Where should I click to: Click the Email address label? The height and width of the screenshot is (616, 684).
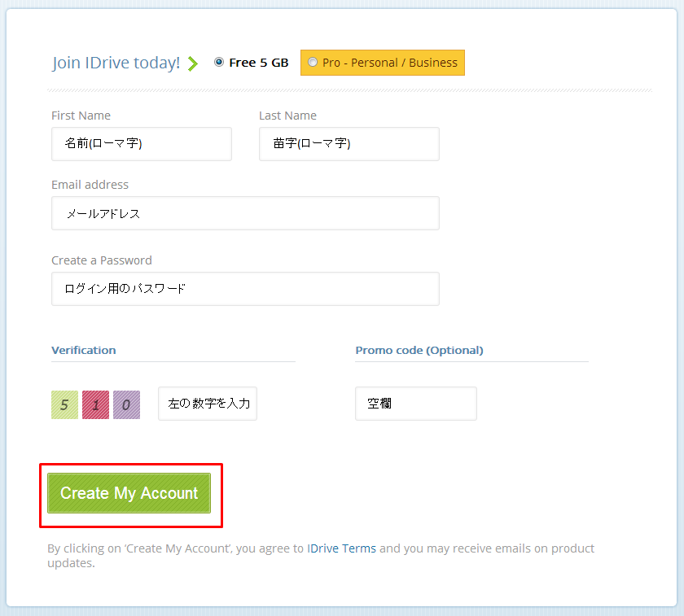click(x=90, y=185)
